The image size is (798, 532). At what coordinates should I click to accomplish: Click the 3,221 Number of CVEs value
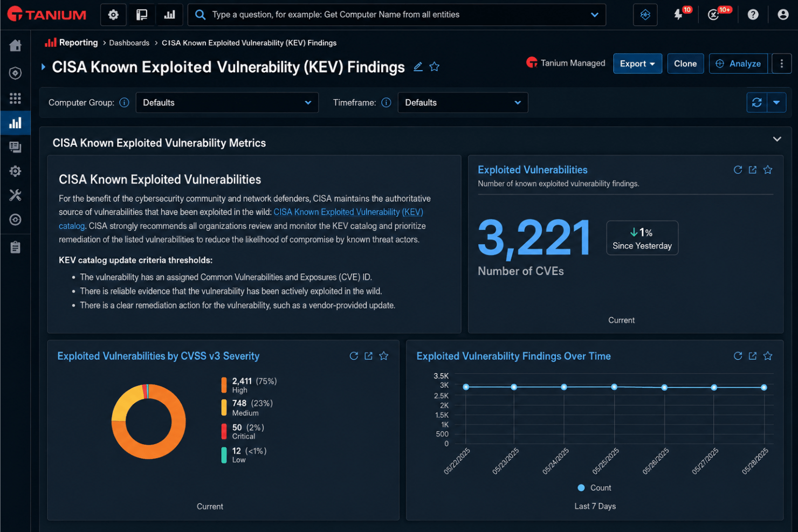click(534, 237)
